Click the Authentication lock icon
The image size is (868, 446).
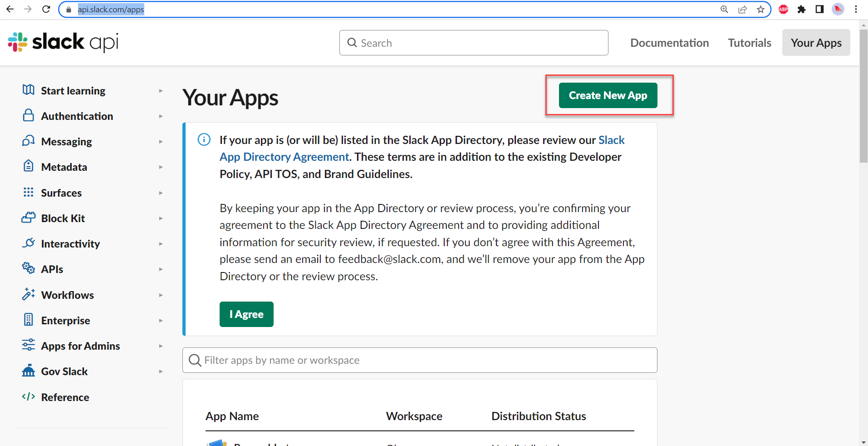[28, 115]
